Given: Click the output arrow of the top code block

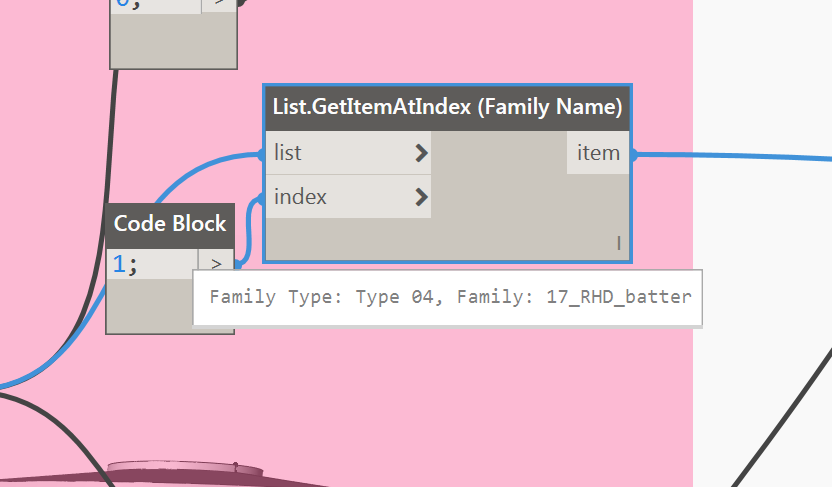Looking at the screenshot, I should (219, 5).
